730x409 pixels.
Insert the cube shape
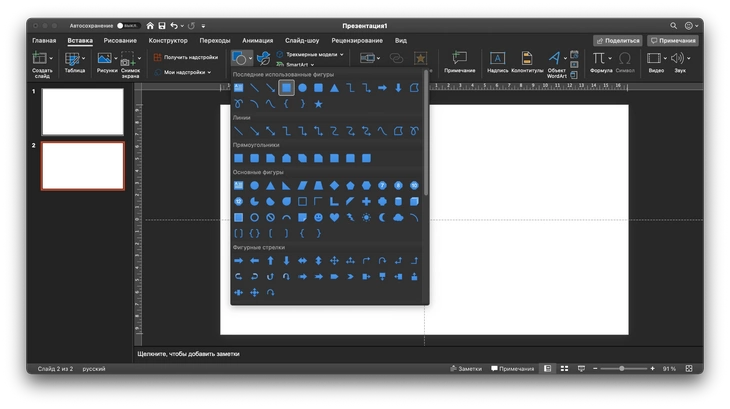414,201
